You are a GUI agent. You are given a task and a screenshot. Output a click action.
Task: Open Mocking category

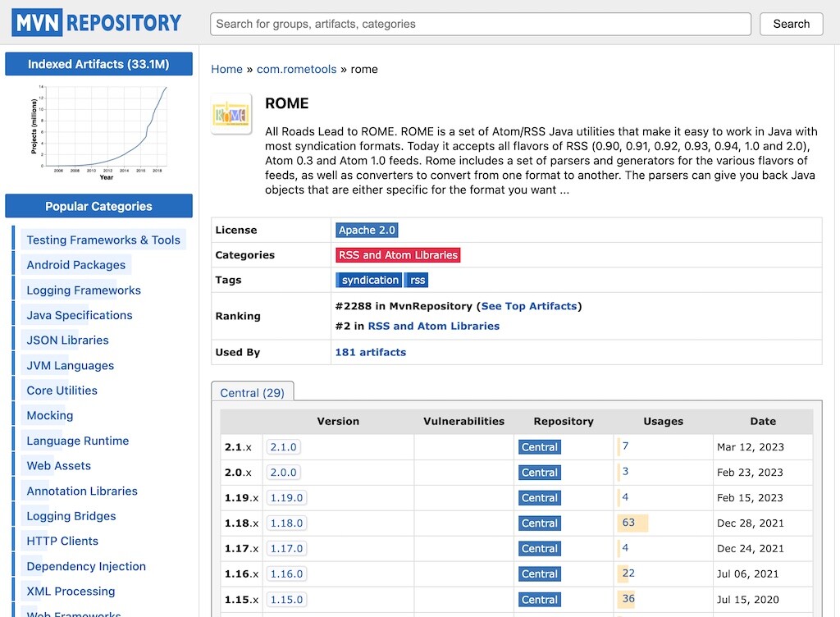(x=50, y=415)
